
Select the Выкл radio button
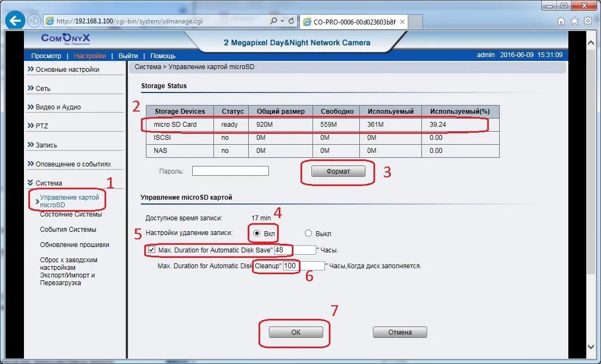pos(308,233)
